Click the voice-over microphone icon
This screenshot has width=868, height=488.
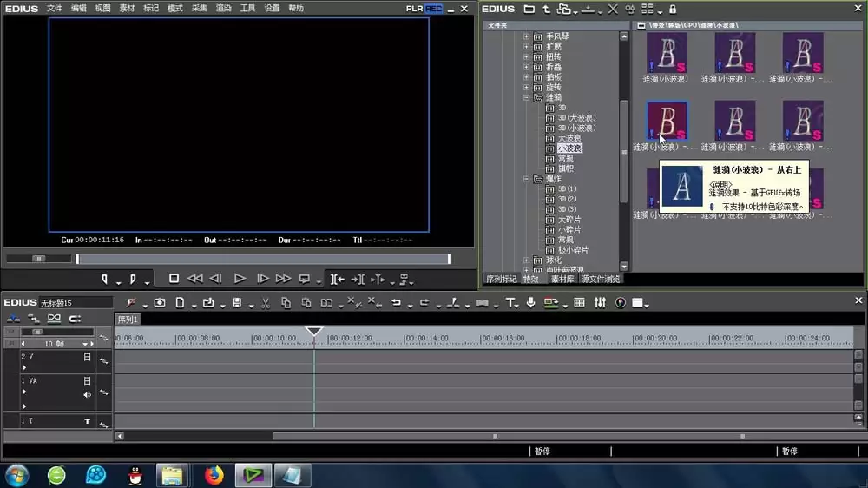[x=530, y=302]
